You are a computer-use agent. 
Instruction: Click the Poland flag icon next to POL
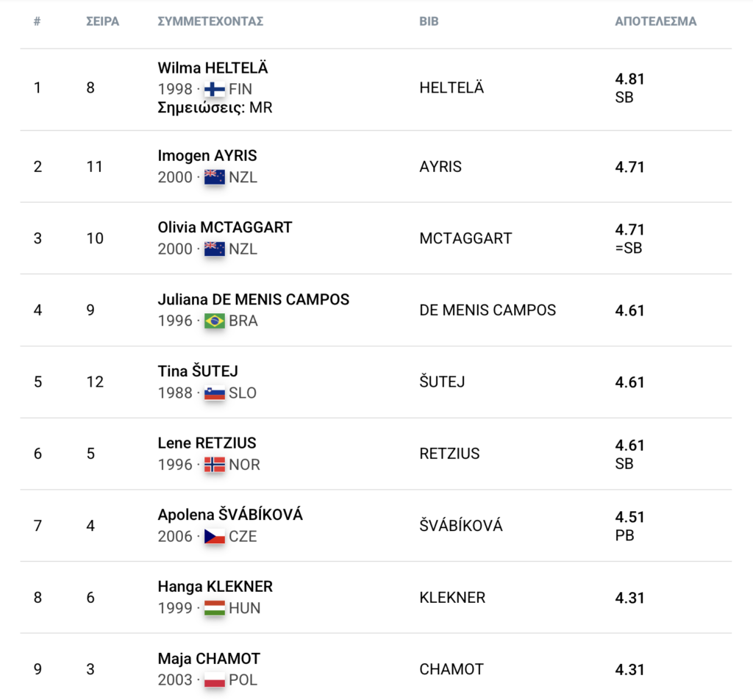pyautogui.click(x=214, y=680)
